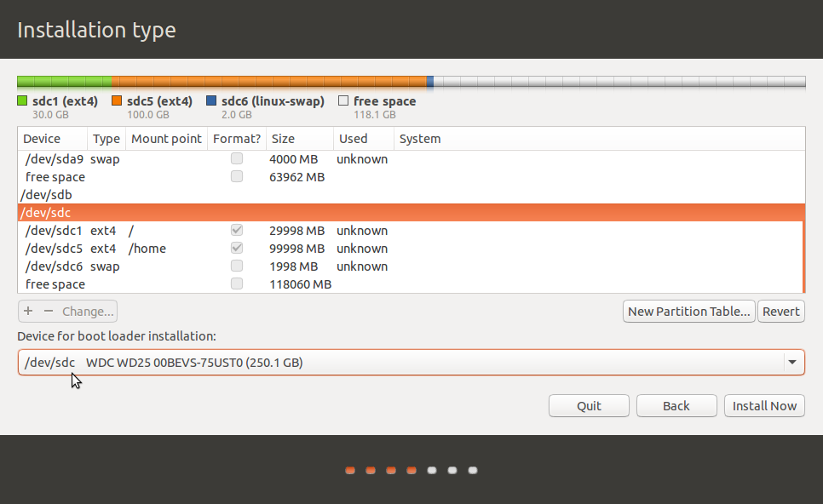Create a New Partition Table
823x504 pixels.
click(x=688, y=311)
